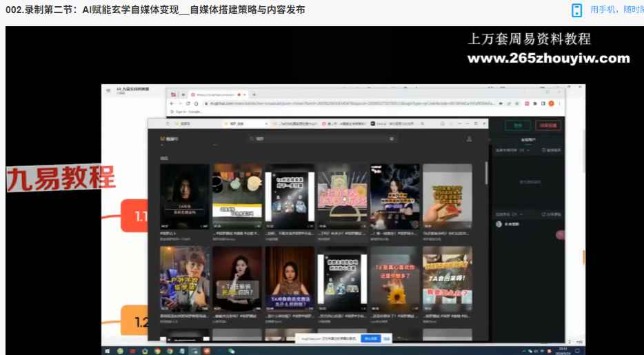Screen dimensions: 644x355
Task: Click the mobile phone icon at top right
Action: [577, 10]
